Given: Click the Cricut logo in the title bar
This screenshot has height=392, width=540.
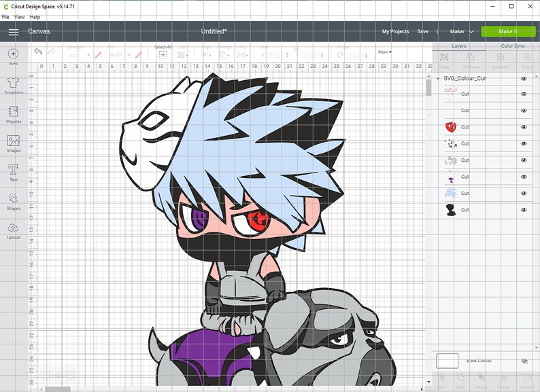Looking at the screenshot, I should tap(5, 6).
